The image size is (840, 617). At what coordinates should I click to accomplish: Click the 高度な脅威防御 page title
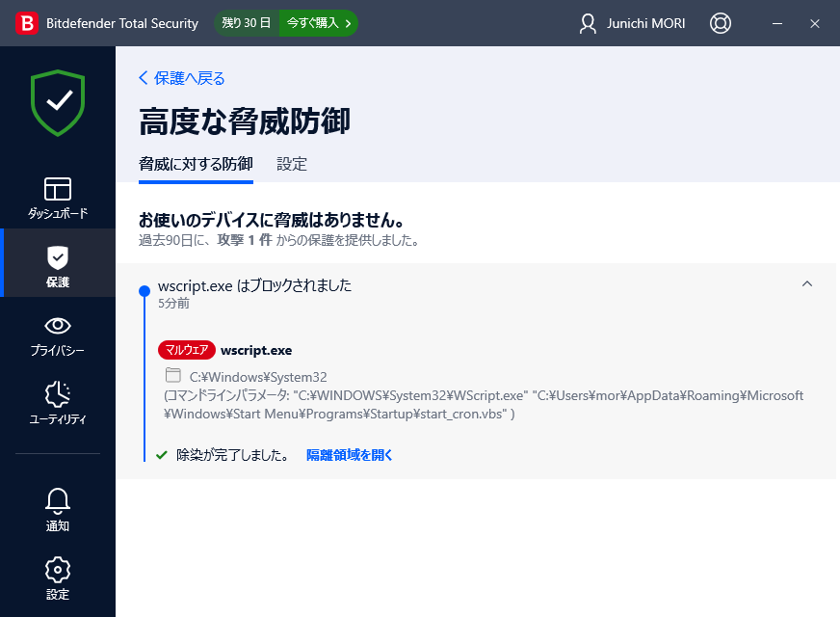click(245, 121)
